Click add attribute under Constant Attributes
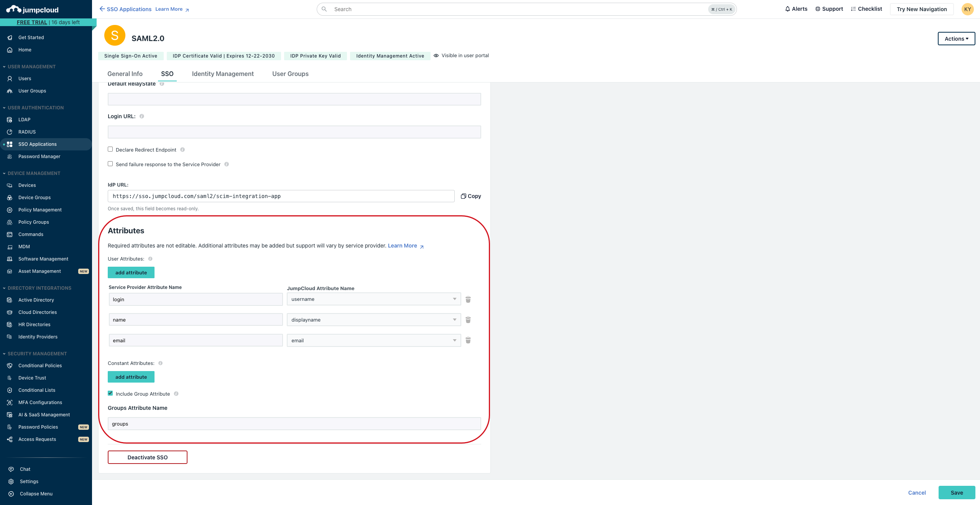 click(x=131, y=377)
